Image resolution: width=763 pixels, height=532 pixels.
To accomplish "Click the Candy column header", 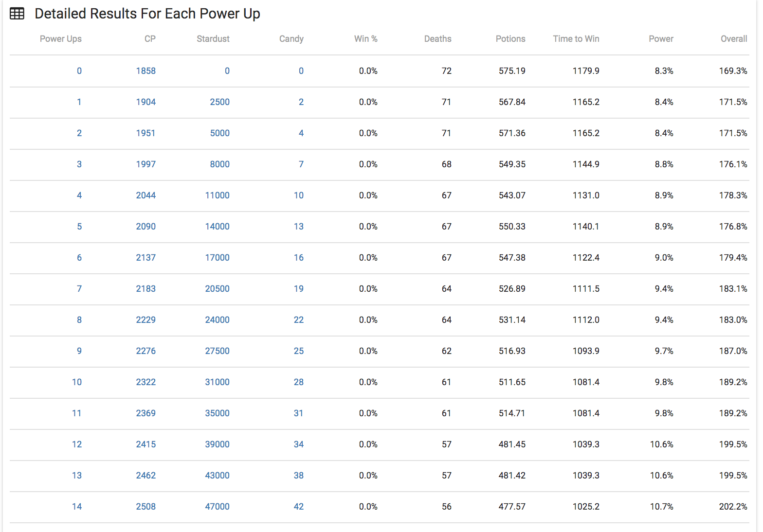I will [291, 39].
